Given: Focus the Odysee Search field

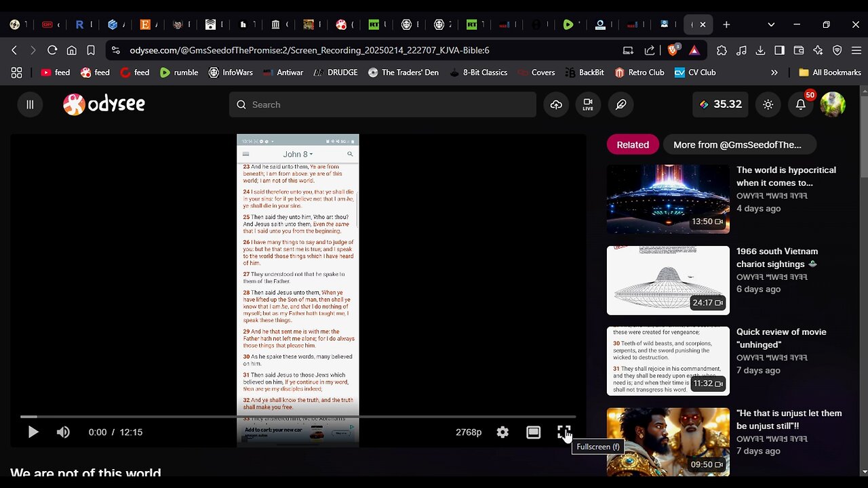Looking at the screenshot, I should 382,104.
